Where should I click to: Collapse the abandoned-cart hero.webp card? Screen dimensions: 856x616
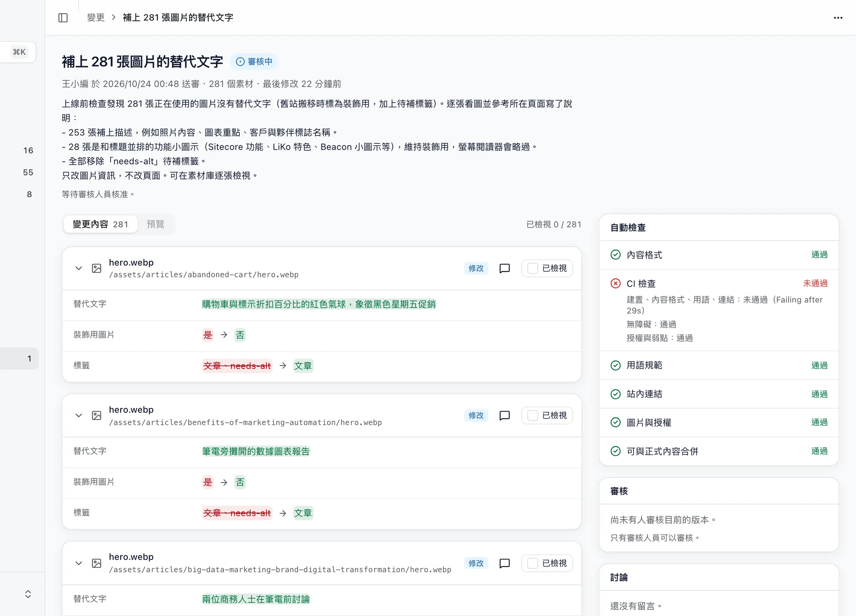click(x=78, y=268)
